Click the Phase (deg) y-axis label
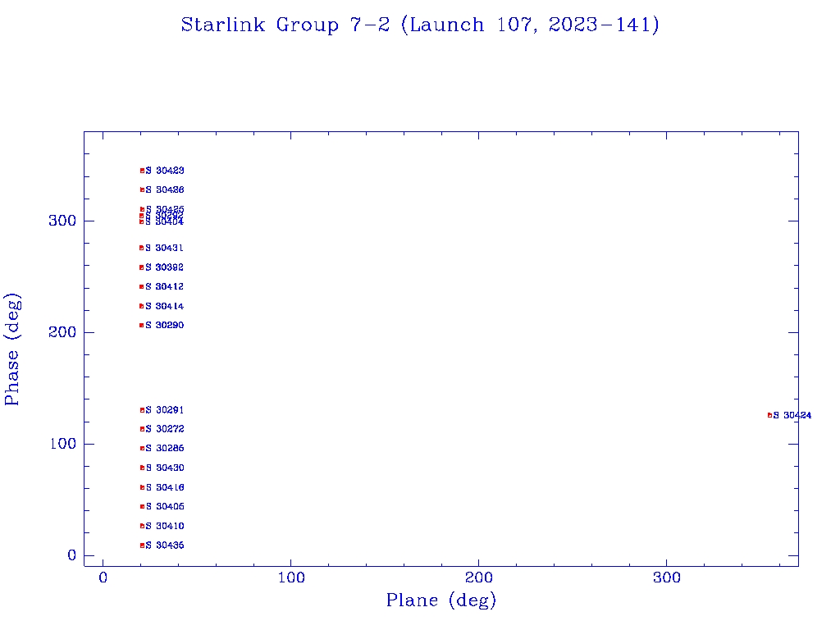The width and height of the screenshot is (840, 630). (x=12, y=349)
